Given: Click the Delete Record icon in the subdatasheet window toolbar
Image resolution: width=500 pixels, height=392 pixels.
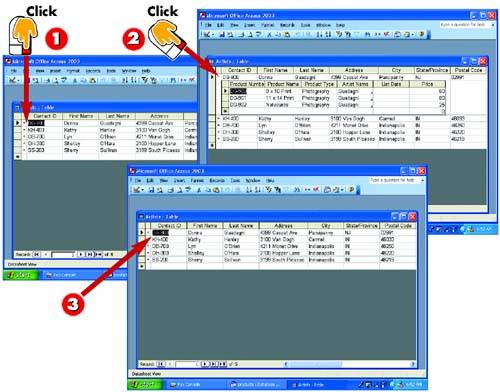Looking at the screenshot, I should click(387, 34).
